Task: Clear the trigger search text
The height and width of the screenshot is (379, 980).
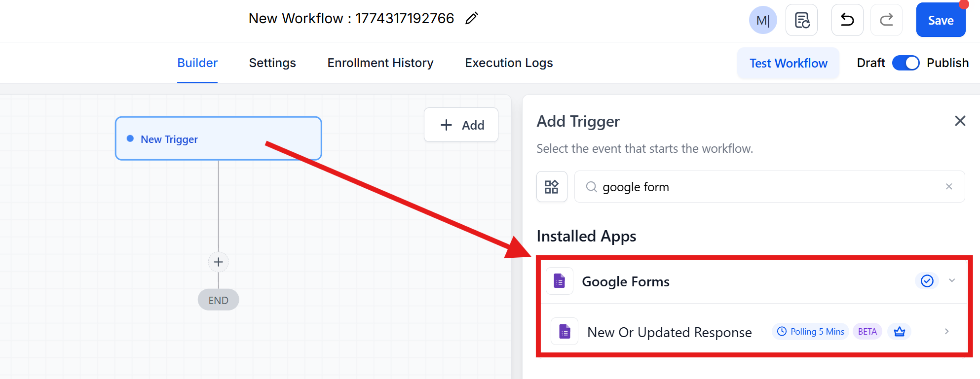Action: pos(949,186)
